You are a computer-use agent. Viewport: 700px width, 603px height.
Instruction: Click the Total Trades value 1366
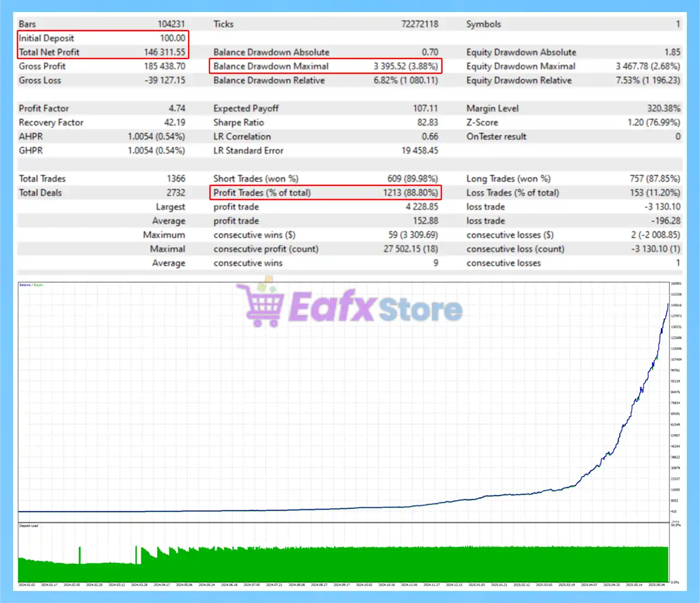[x=176, y=179]
